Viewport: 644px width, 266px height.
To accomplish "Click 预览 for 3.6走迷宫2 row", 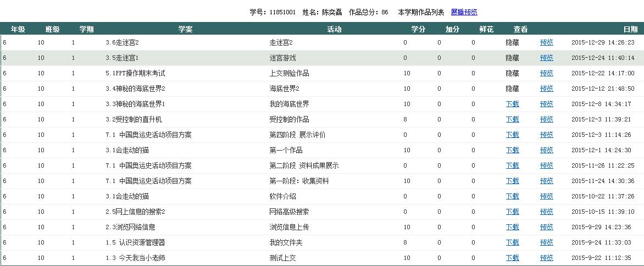I will (546, 42).
